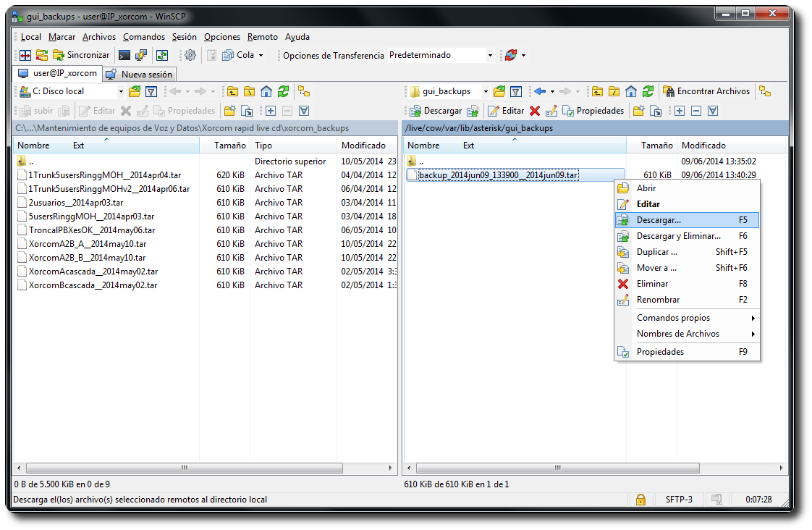Click remote create new folder icon
The height and width of the screenshot is (530, 812).
(638, 111)
